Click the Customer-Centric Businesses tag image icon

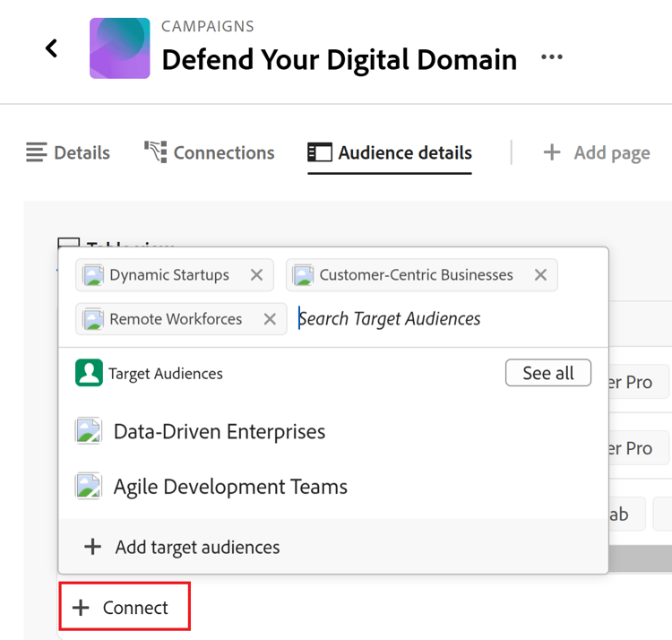point(304,275)
